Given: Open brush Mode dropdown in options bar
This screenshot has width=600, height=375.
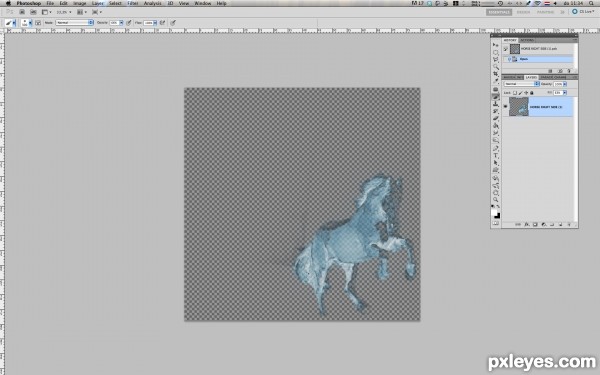Looking at the screenshot, I should pyautogui.click(x=75, y=23).
